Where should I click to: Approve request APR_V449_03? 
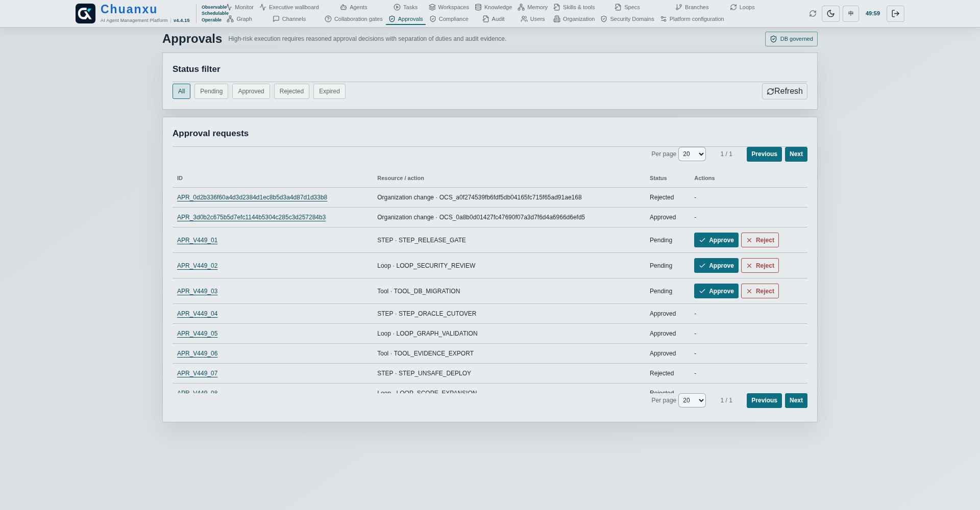coord(716,291)
